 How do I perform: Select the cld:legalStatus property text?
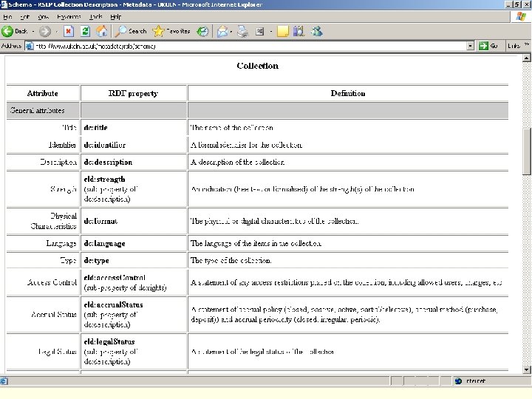[109, 341]
